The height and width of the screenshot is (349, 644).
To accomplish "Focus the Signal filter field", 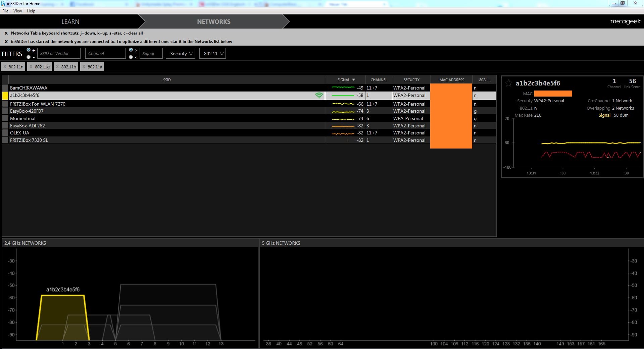I will coord(151,54).
